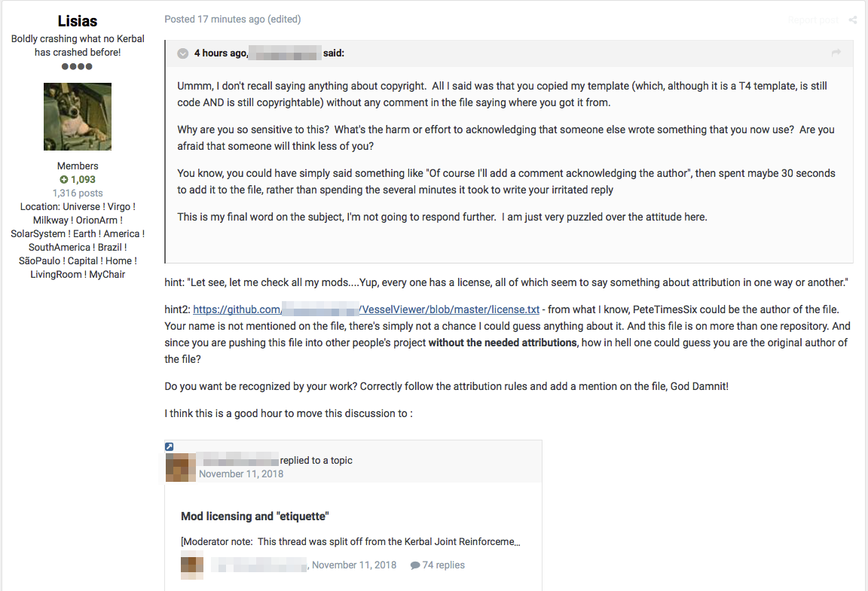Image resolution: width=868 pixels, height=591 pixels.
Task: View the 1,093 reputation count
Action: (x=83, y=179)
